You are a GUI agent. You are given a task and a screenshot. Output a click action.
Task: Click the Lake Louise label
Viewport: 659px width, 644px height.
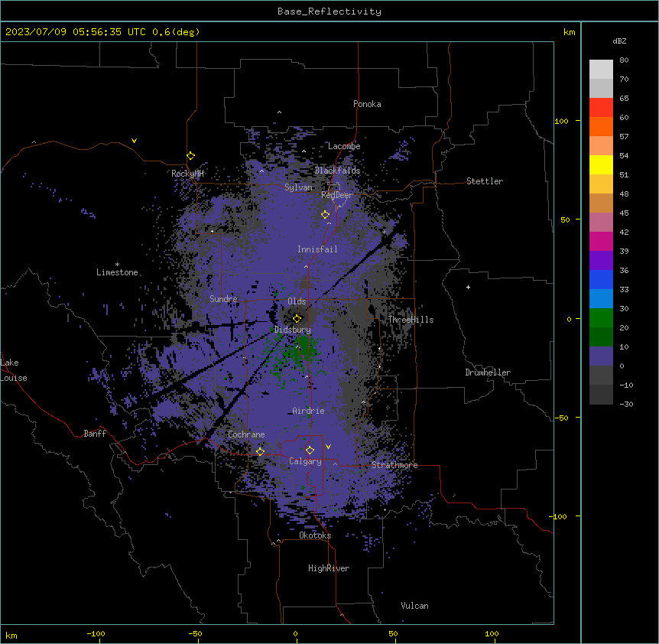pyautogui.click(x=14, y=370)
